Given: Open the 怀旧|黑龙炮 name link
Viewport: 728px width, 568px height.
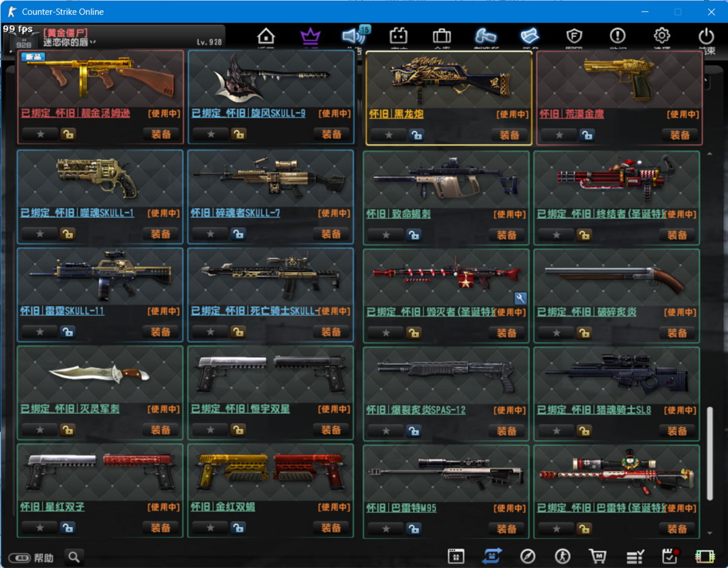Looking at the screenshot, I should click(396, 114).
